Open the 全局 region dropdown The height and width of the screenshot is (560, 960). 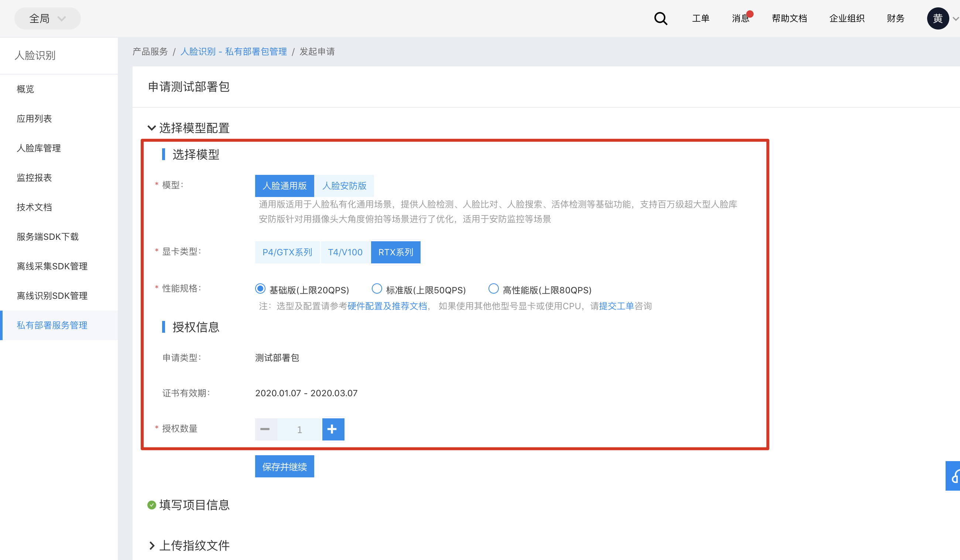(x=47, y=18)
